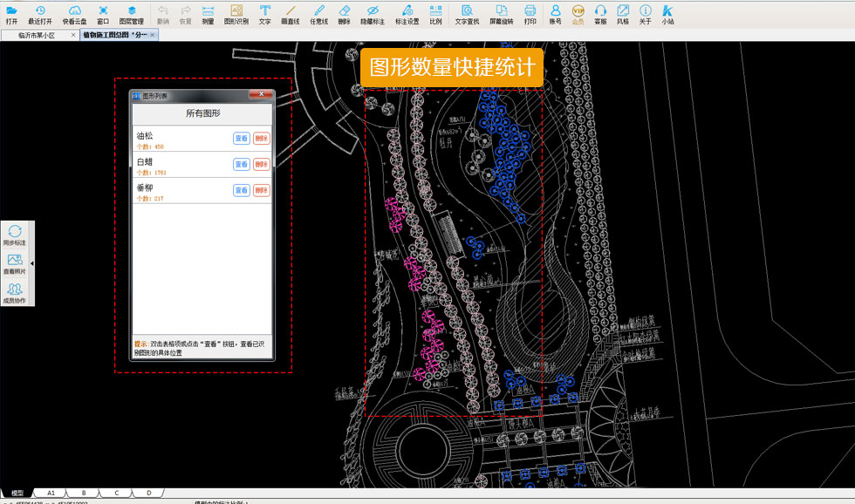Click 查看 button for 油松

point(242,138)
